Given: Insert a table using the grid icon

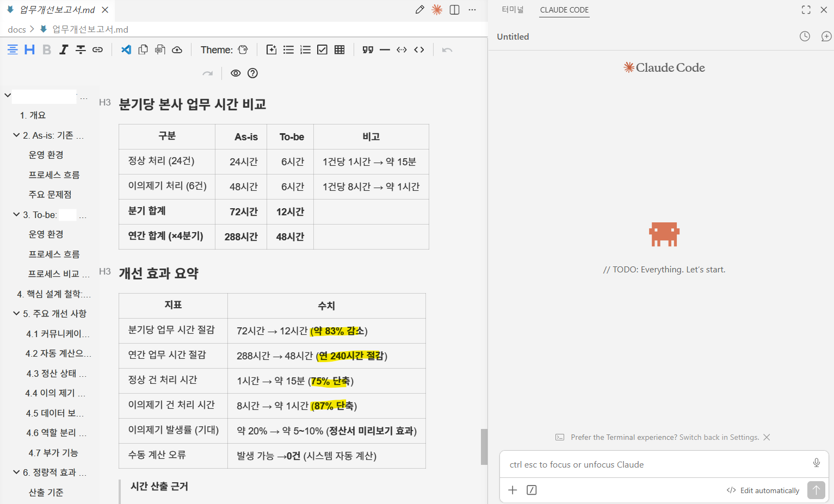Looking at the screenshot, I should click(x=339, y=50).
